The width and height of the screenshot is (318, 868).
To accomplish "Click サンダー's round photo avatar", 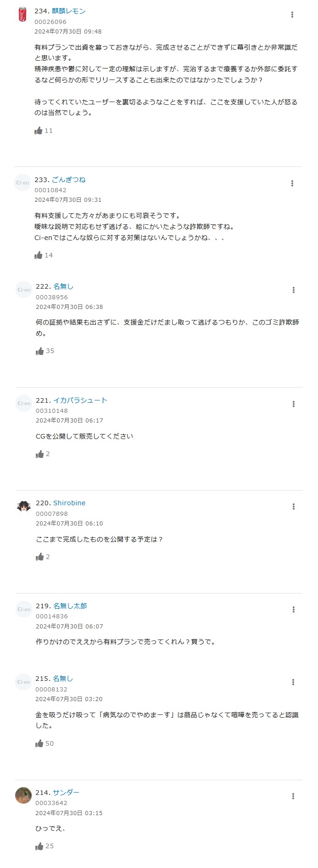I will pyautogui.click(x=23, y=795).
